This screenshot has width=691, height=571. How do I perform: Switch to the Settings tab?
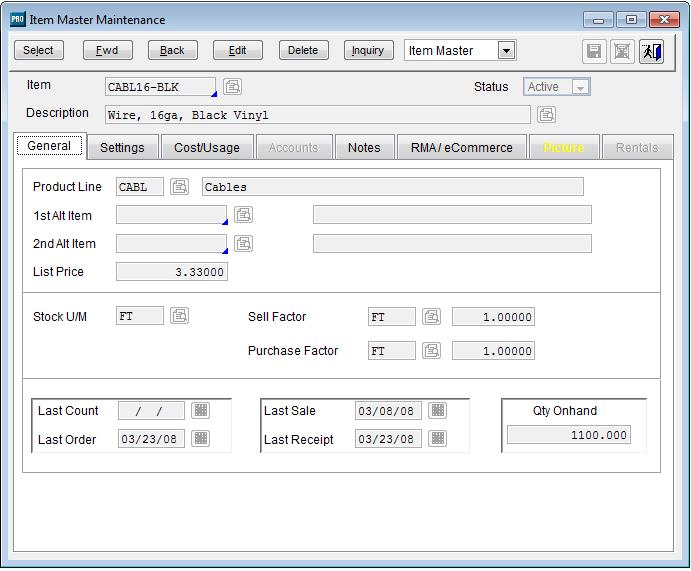(122, 148)
